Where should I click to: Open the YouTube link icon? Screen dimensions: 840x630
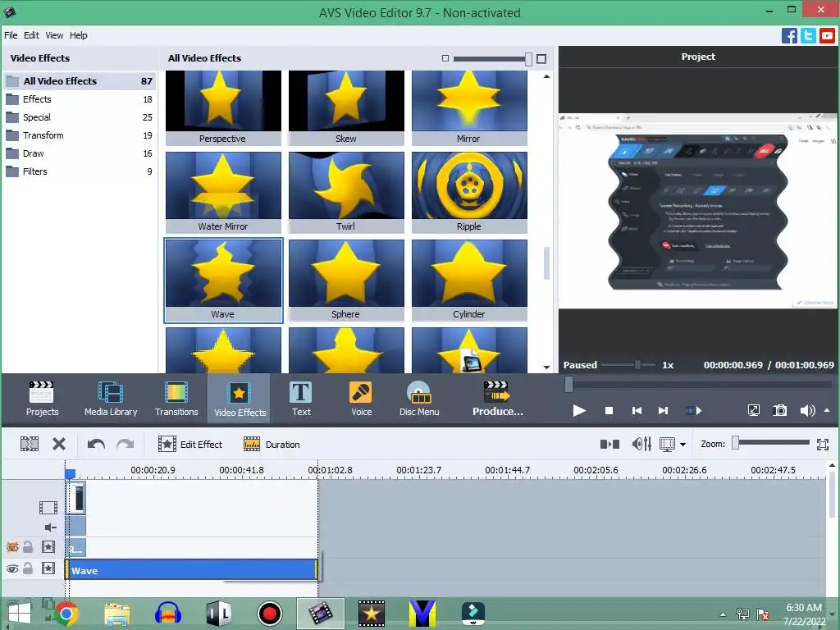(x=827, y=36)
